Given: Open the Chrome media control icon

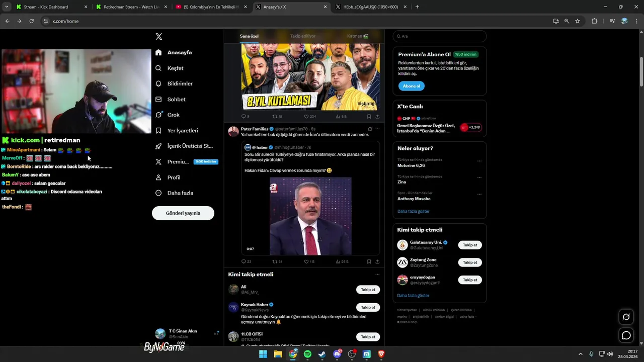Looking at the screenshot, I should coord(612,21).
